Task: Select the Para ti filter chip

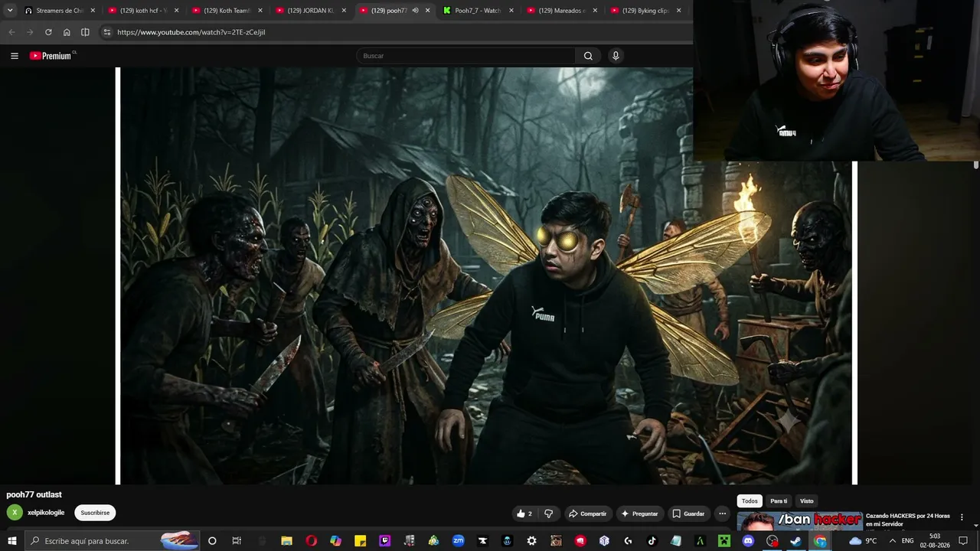Action: [x=779, y=501]
